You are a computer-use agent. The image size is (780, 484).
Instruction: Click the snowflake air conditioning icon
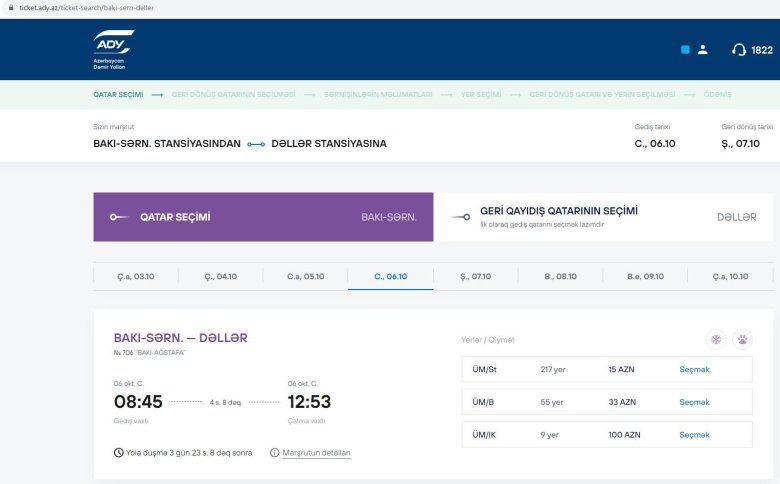click(716, 339)
